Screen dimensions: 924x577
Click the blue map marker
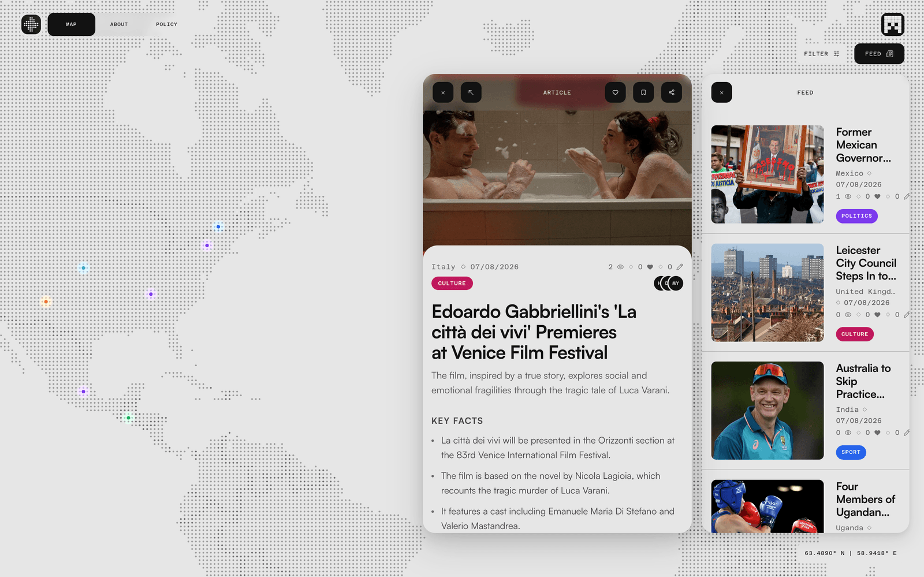(x=218, y=227)
